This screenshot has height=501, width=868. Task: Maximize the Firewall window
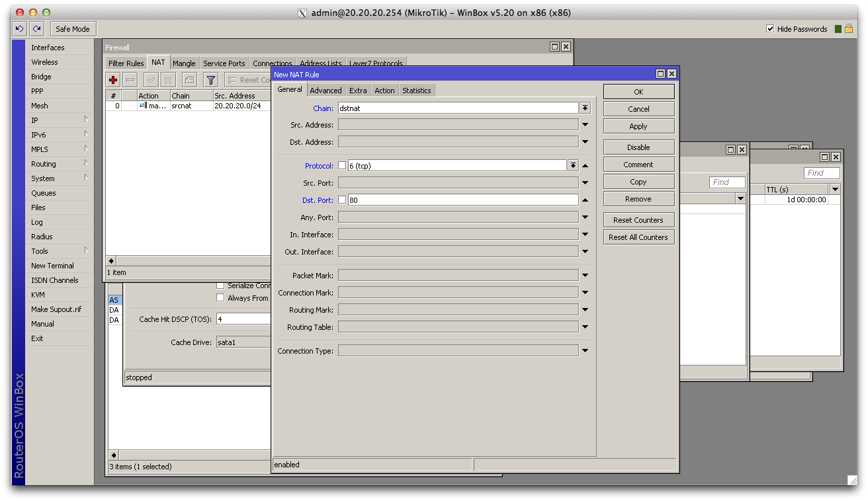[554, 47]
